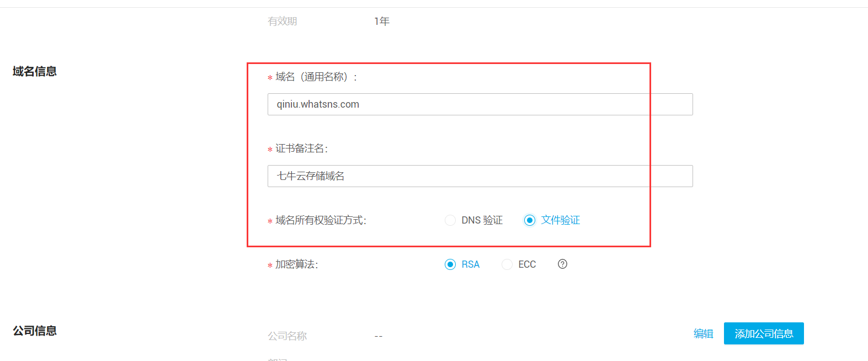
Task: Click the 1年 validity value
Action: click(x=382, y=21)
